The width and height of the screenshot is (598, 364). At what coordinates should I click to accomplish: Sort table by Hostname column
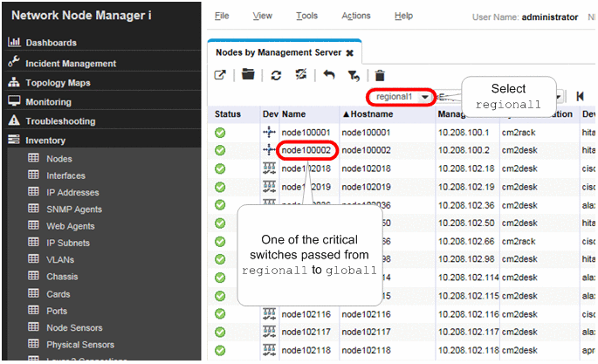pyautogui.click(x=371, y=114)
